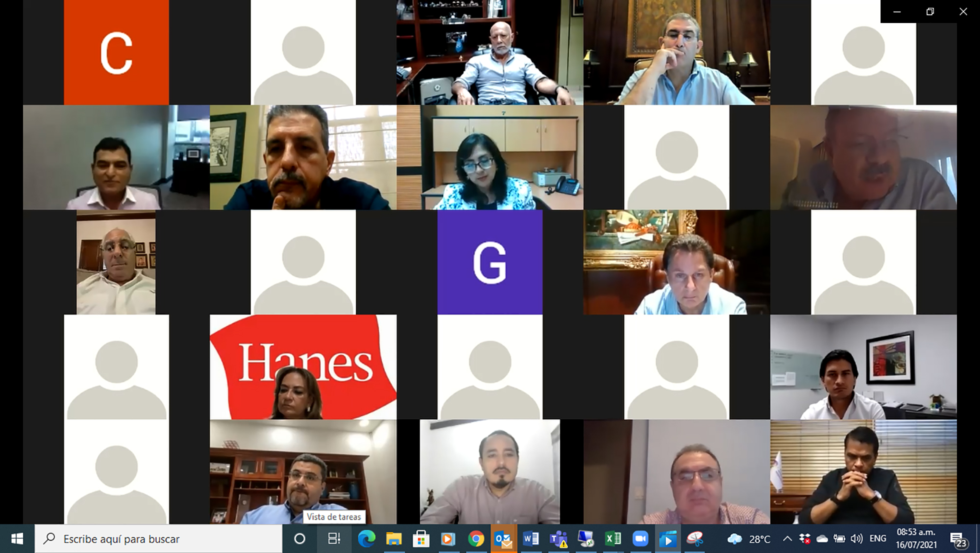Click the Cortana circle icon
Image resolution: width=980 pixels, height=553 pixels.
(x=299, y=539)
